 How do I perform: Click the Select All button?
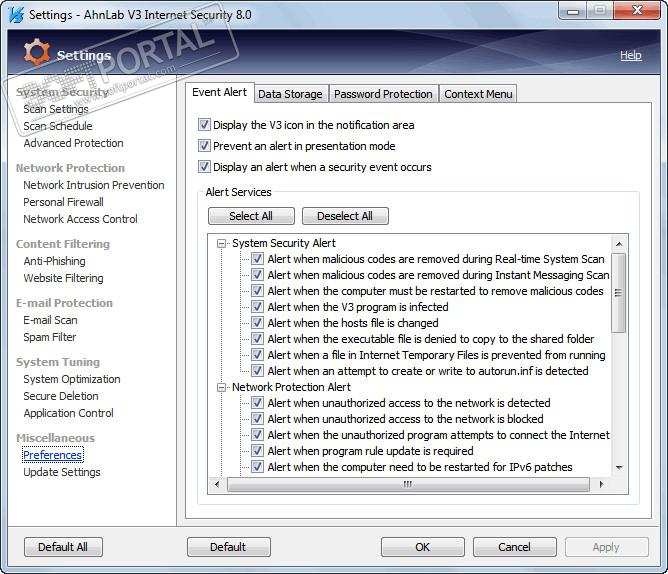251,216
